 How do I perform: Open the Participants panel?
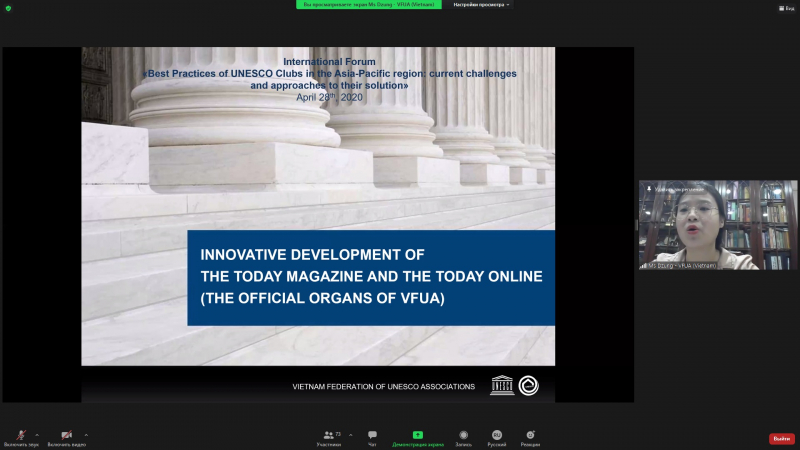click(329, 435)
